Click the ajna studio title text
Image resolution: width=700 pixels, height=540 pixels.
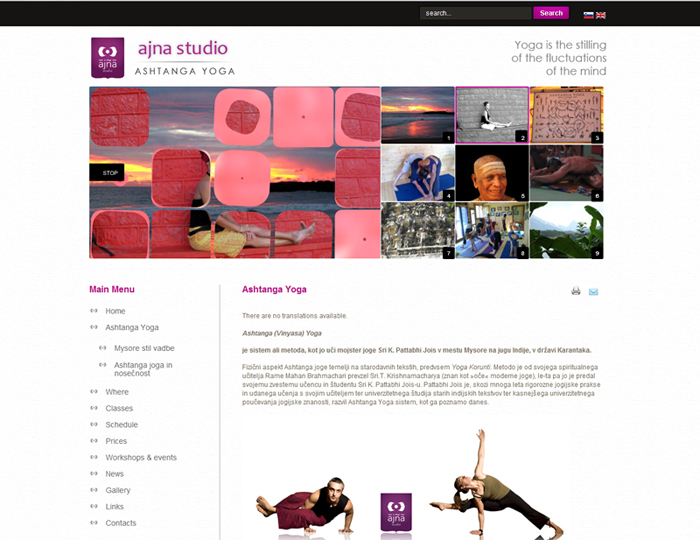[x=183, y=49]
